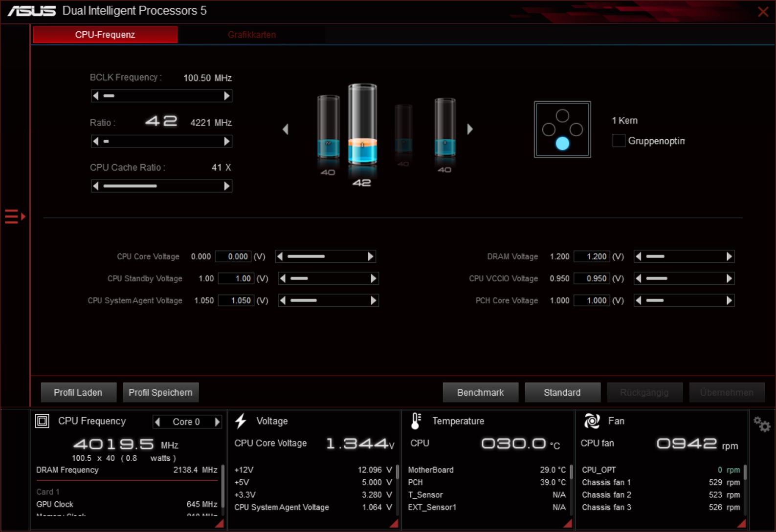Click the Rückgängig button
The height and width of the screenshot is (532, 776).
pos(644,392)
